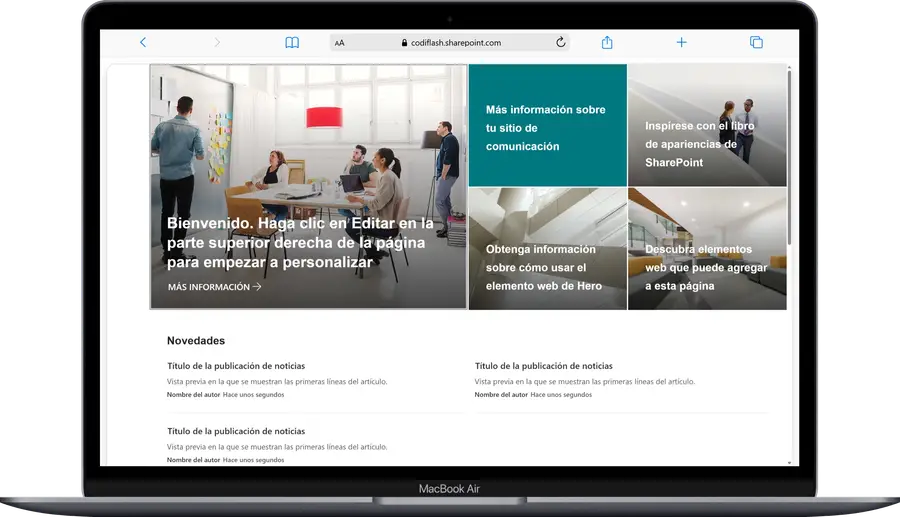Click the scrollbar down arrow

789,462
